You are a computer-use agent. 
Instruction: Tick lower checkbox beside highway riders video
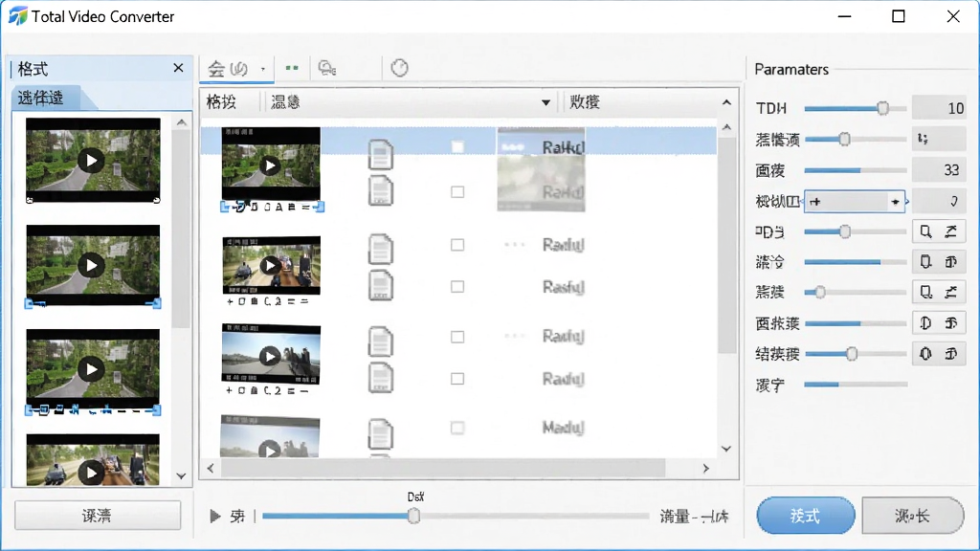pyautogui.click(x=457, y=379)
